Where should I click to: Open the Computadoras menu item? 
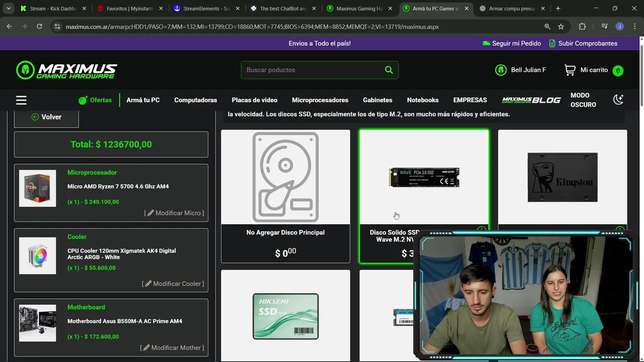pos(196,100)
